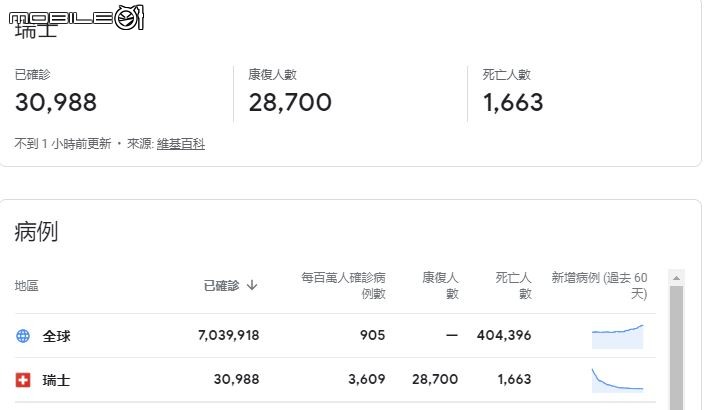Click the table's vertical scrollbar thumb
717x410 pixels.
[676, 348]
